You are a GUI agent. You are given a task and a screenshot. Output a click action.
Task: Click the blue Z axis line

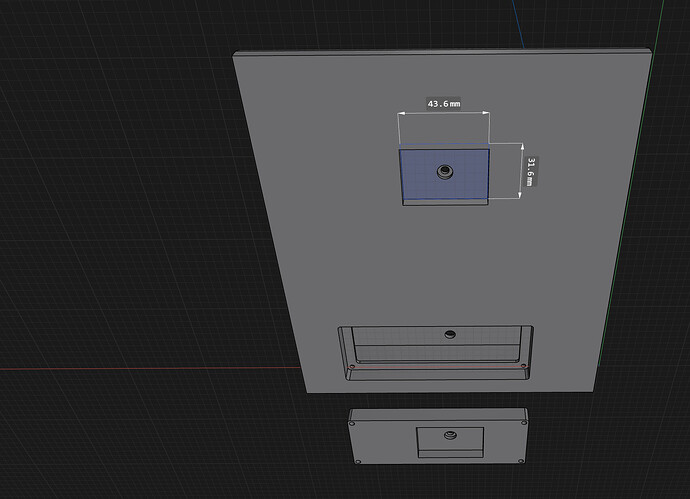(x=518, y=24)
